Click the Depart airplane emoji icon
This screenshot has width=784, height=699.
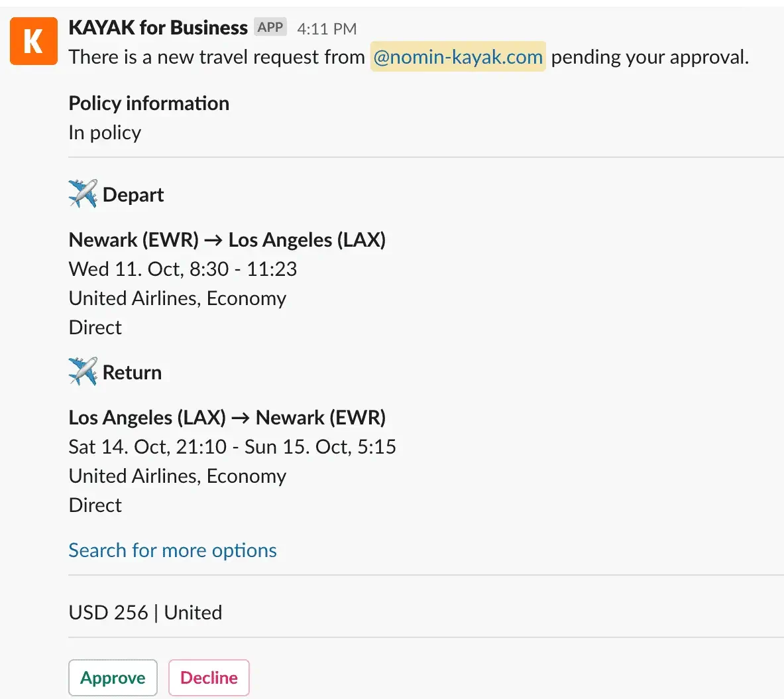point(83,194)
